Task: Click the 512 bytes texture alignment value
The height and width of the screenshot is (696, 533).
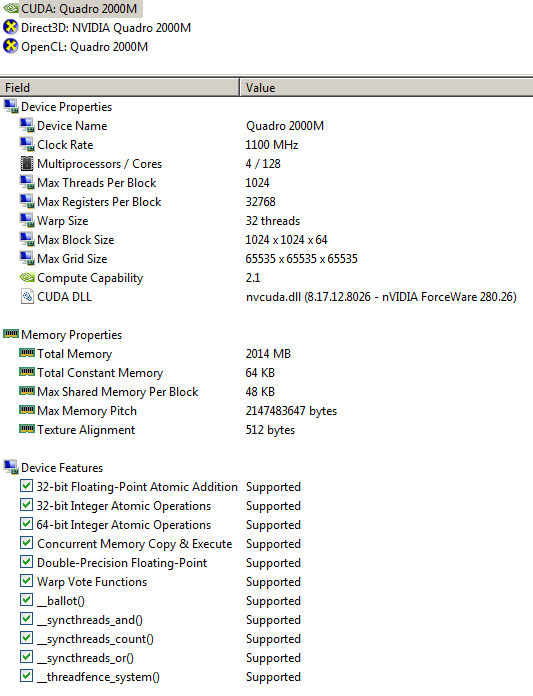Action: coord(270,430)
